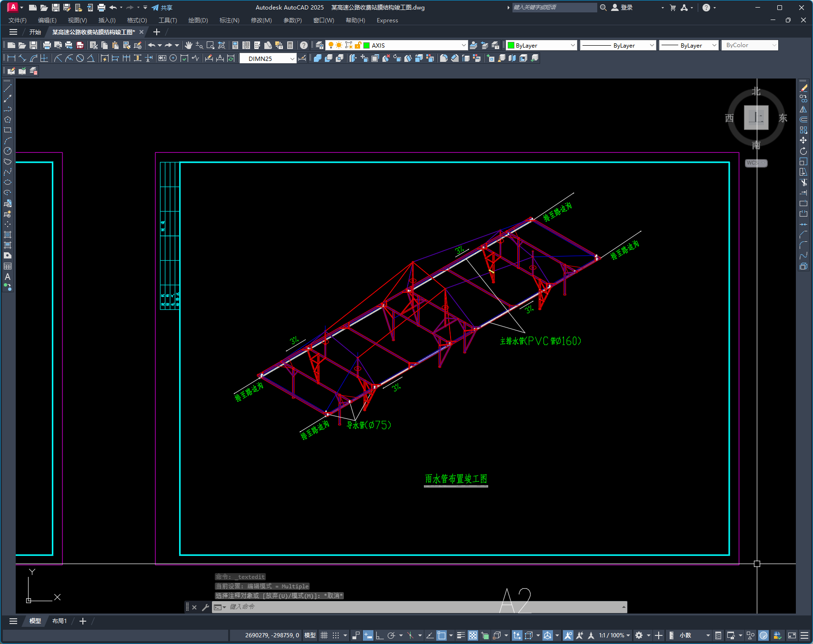Open the application menu arrow next to A logo
The image size is (813, 644).
tap(21, 8)
